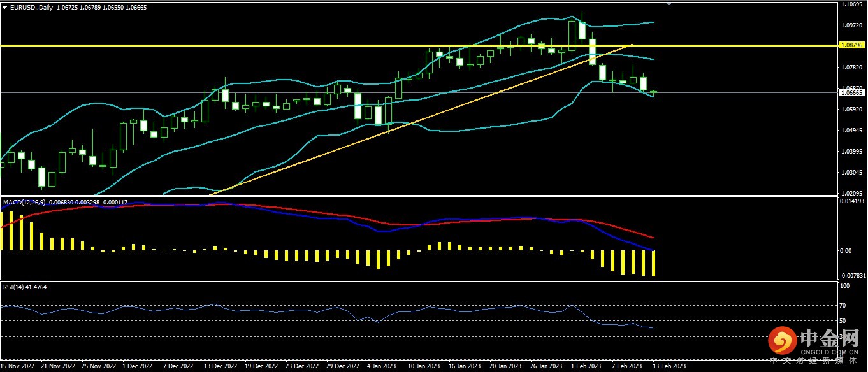Image resolution: width=868 pixels, height=372 pixels.
Task: Click the triangle arrow before EURUSD title
Action: click(x=4, y=8)
